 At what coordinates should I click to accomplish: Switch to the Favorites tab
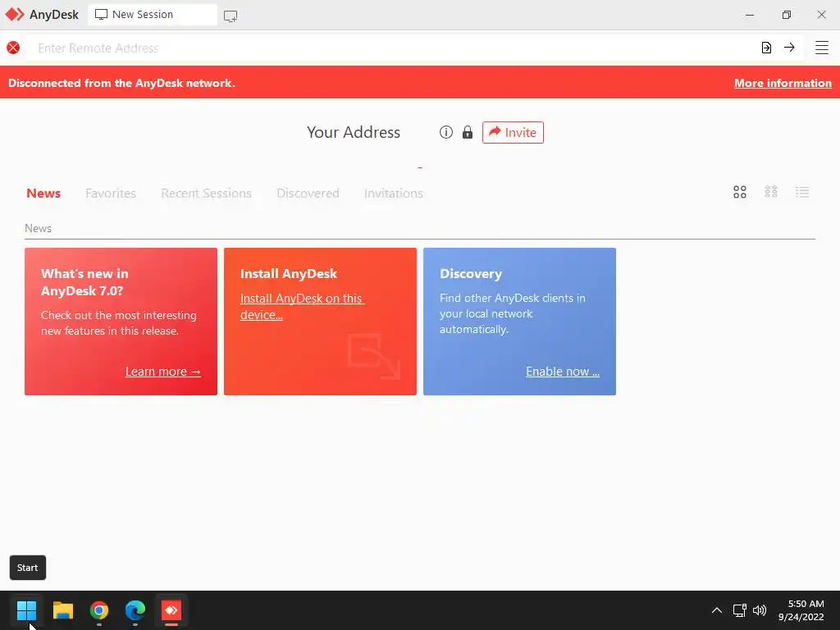(x=111, y=194)
